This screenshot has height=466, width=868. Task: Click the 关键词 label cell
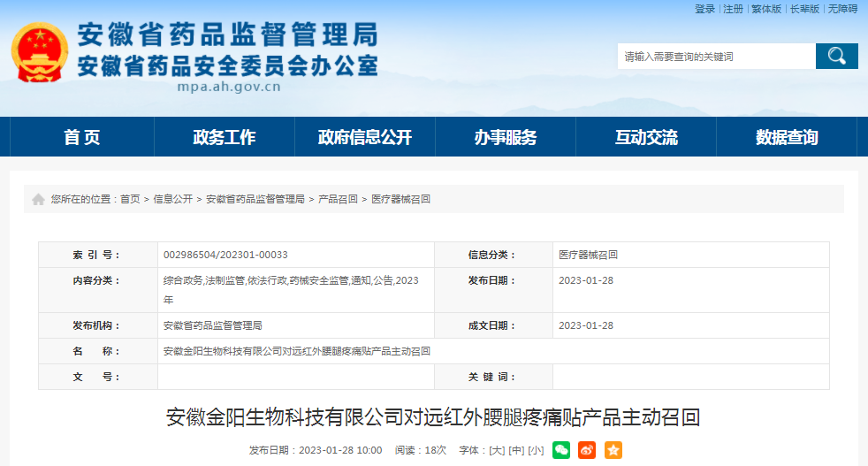(x=493, y=377)
